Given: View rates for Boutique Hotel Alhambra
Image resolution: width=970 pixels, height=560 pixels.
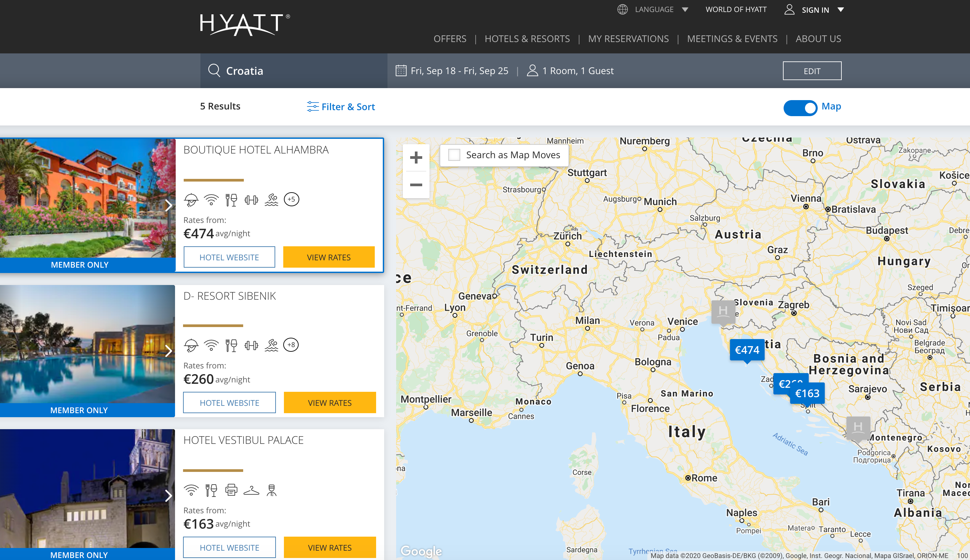Looking at the screenshot, I should coord(329,257).
